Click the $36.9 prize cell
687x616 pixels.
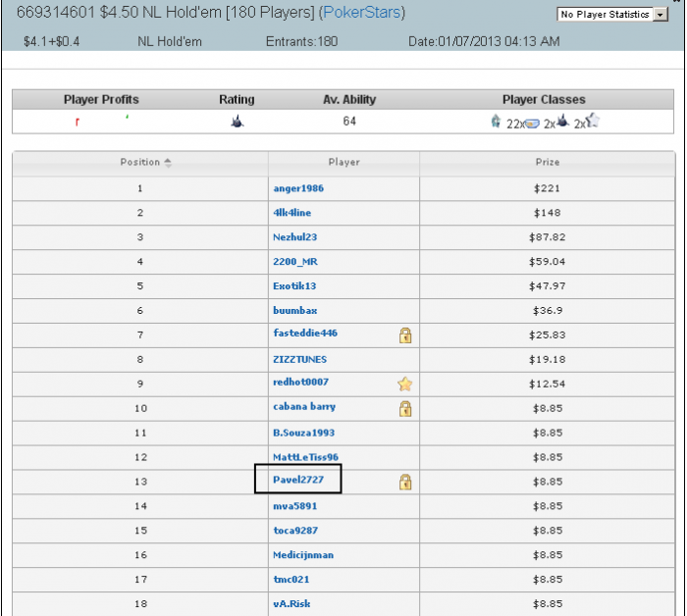tap(548, 311)
